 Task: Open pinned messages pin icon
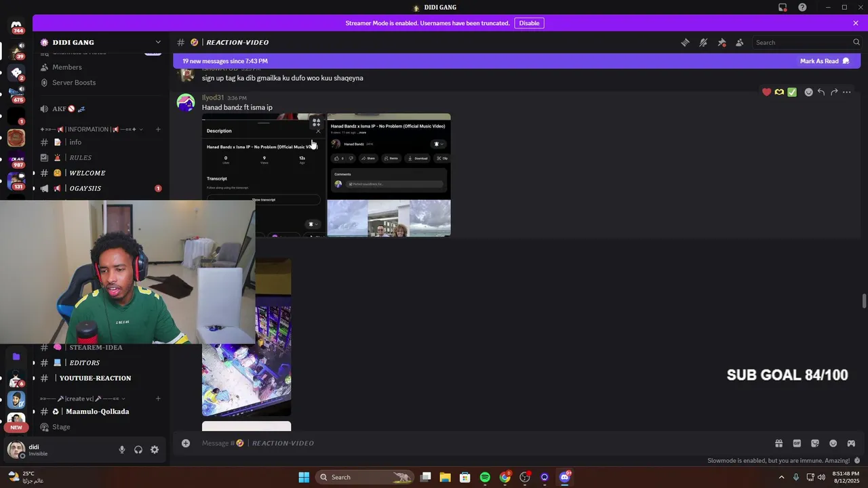coord(722,42)
